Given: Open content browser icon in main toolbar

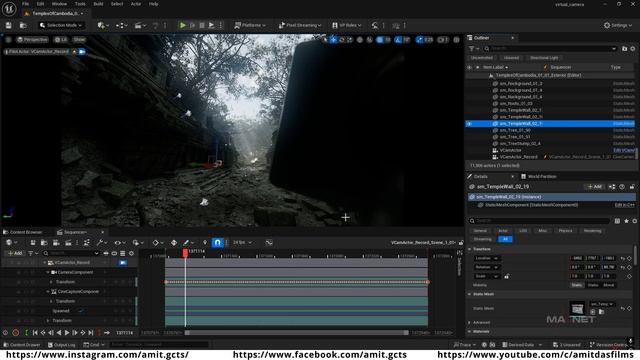Looking at the screenshot, I should (x=23, y=25).
